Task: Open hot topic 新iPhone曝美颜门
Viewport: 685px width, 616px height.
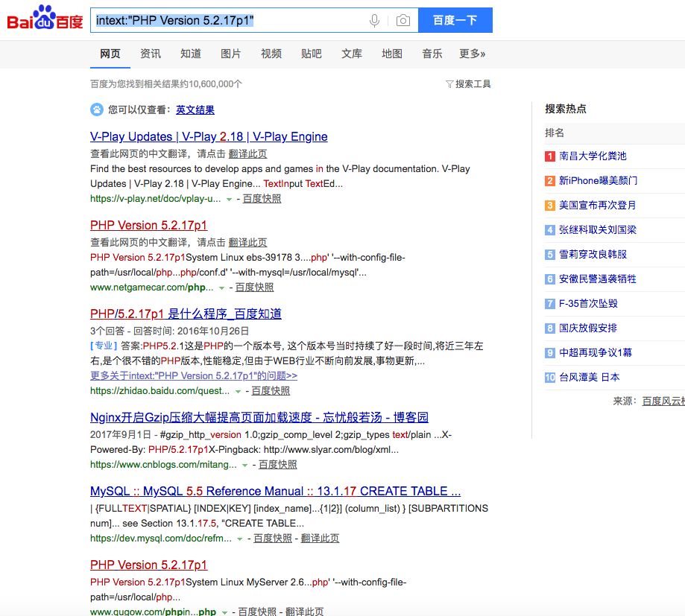Action: pyautogui.click(x=598, y=181)
